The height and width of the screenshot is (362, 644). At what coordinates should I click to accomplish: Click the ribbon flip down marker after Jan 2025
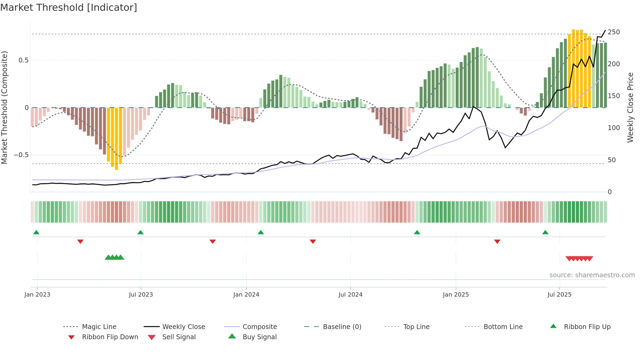coord(497,242)
